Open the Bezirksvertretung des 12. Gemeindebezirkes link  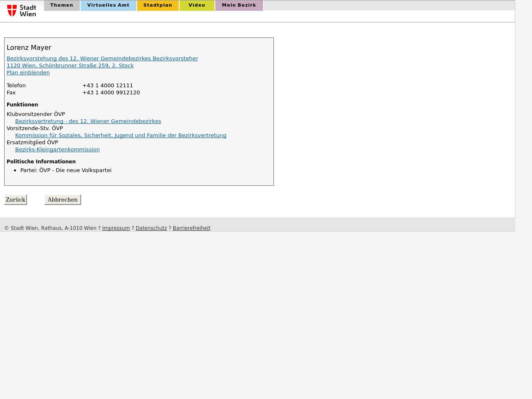[88, 121]
